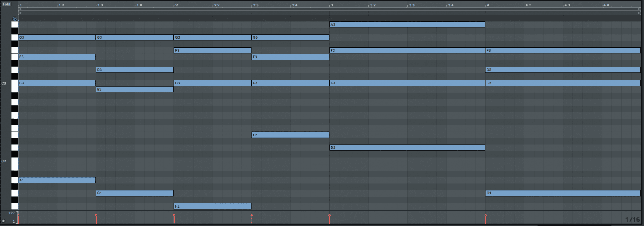Expand the velocity lane triangle toggle
This screenshot has width=644, height=226.
(x=4, y=221)
